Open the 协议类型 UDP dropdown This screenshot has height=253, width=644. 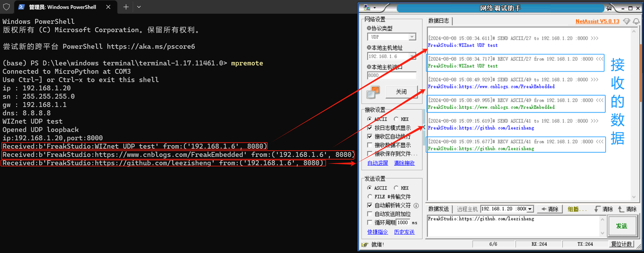pos(412,37)
